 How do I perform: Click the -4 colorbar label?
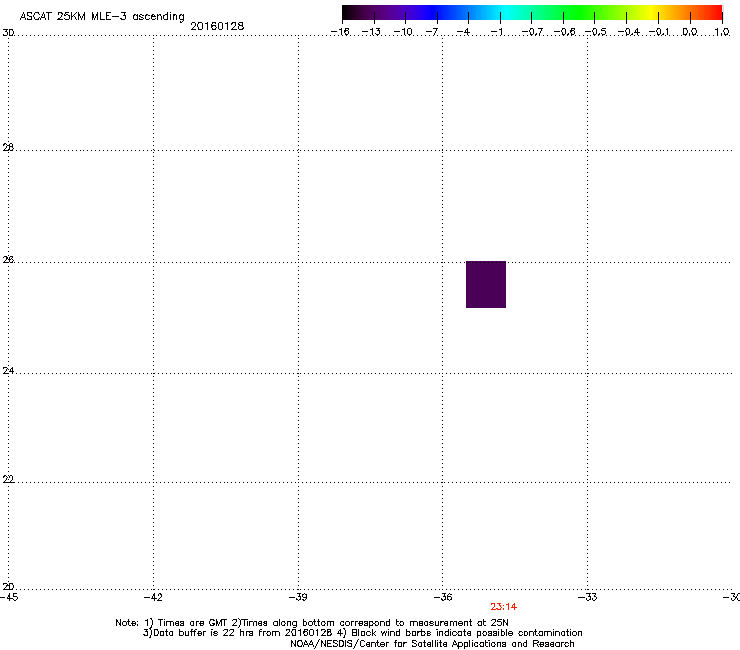[463, 32]
